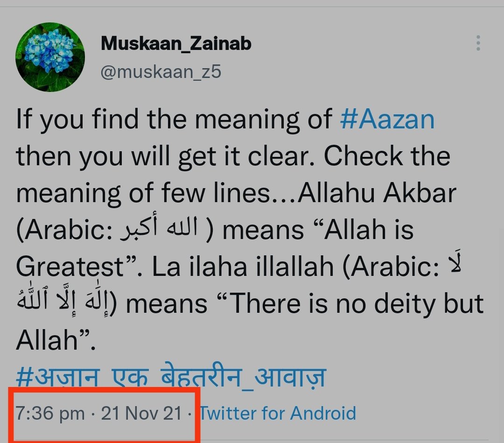Click "Check the" in the tweet text

[x=387, y=156]
